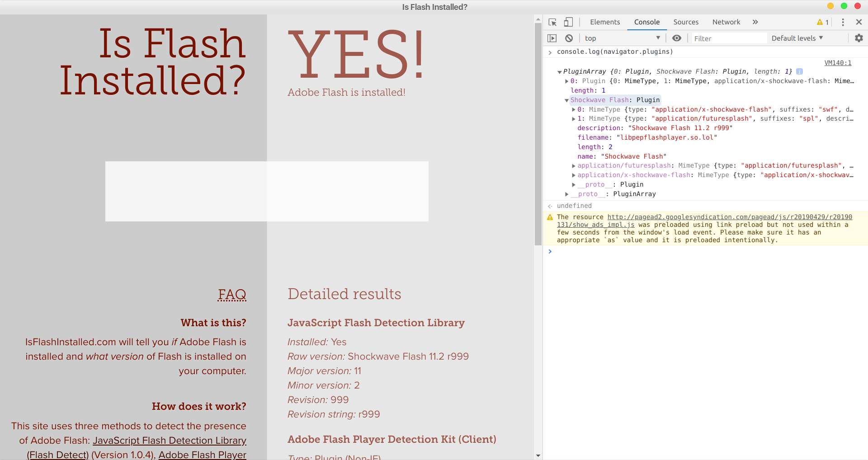The width and height of the screenshot is (868, 460).
Task: Click the PluginArray info badge icon
Action: point(799,71)
